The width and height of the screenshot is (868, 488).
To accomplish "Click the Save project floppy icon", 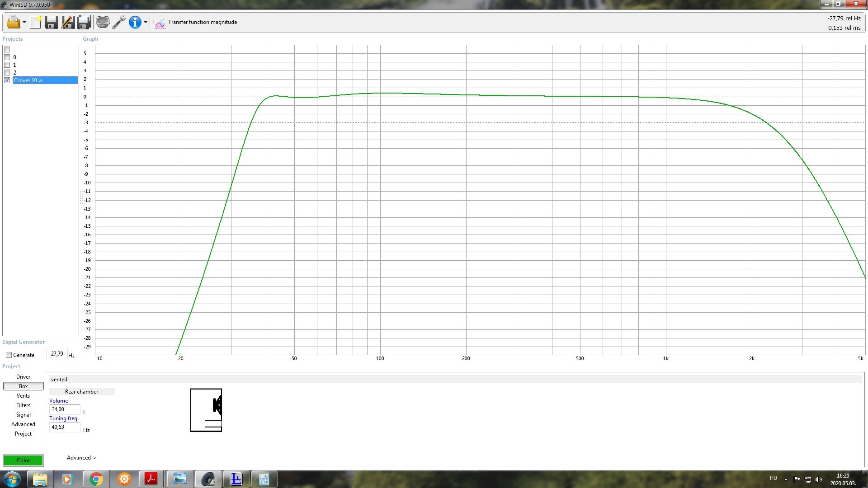I will [x=51, y=22].
